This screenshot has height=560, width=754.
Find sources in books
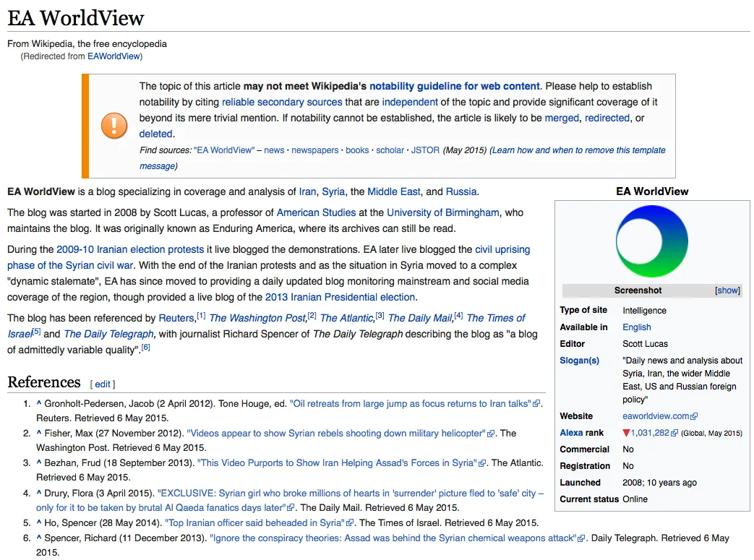(357, 150)
